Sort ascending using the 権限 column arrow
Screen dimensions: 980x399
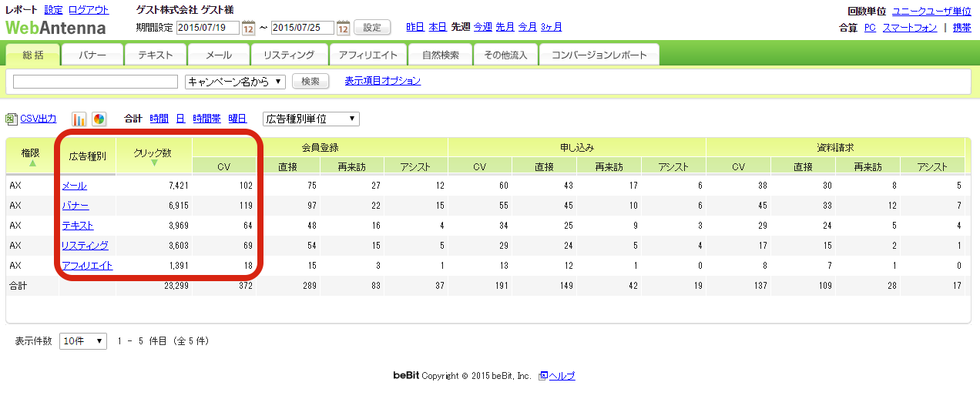coord(32,163)
